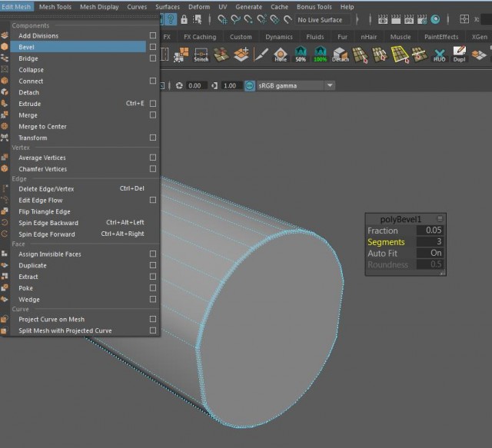
Task: Click the polyBevel1 panel menu icon
Action: 440,219
